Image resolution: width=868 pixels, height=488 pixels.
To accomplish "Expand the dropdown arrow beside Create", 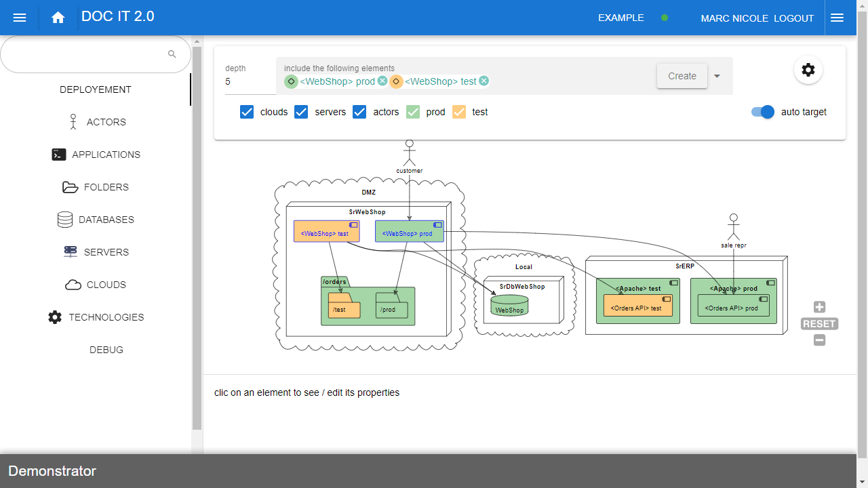I will point(717,76).
